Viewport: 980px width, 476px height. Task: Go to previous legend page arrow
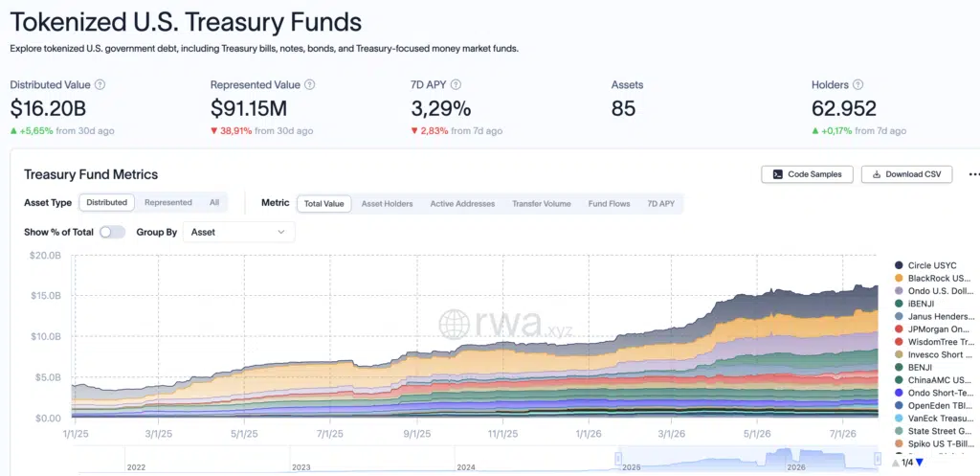(896, 463)
